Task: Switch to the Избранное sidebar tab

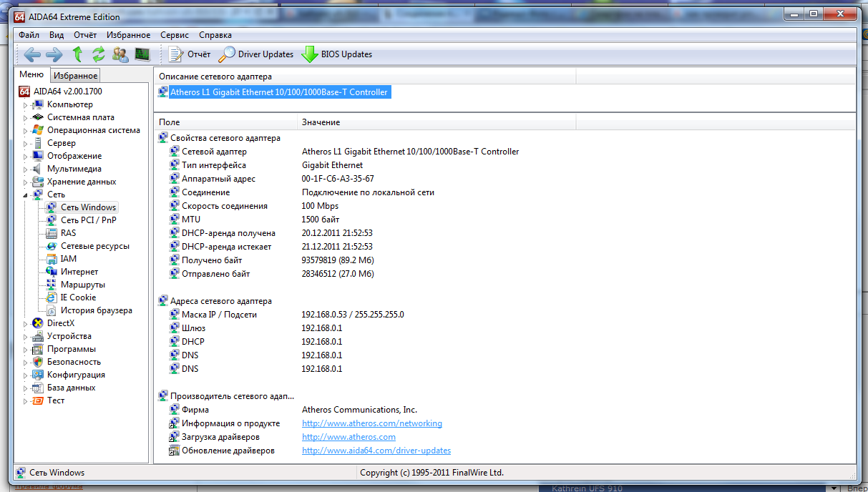Action: point(76,76)
